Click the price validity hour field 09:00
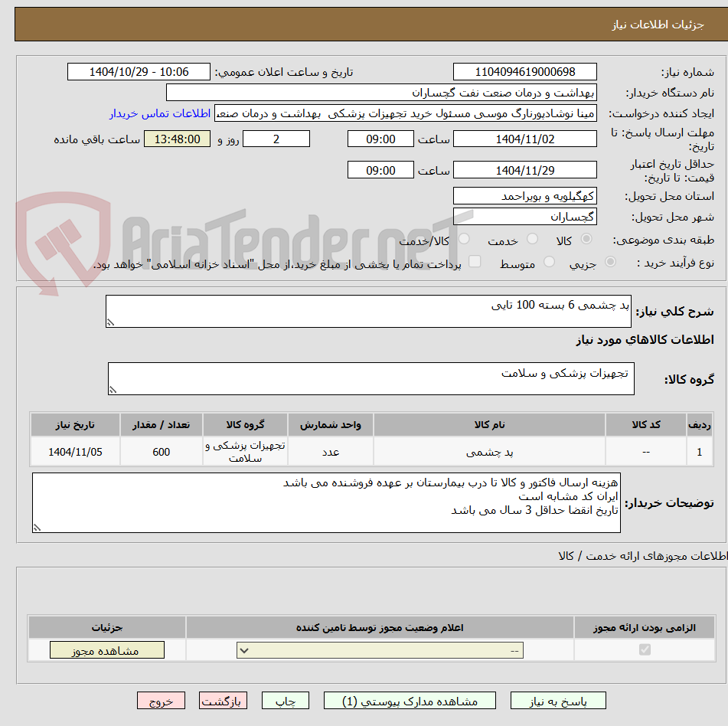 (x=380, y=170)
